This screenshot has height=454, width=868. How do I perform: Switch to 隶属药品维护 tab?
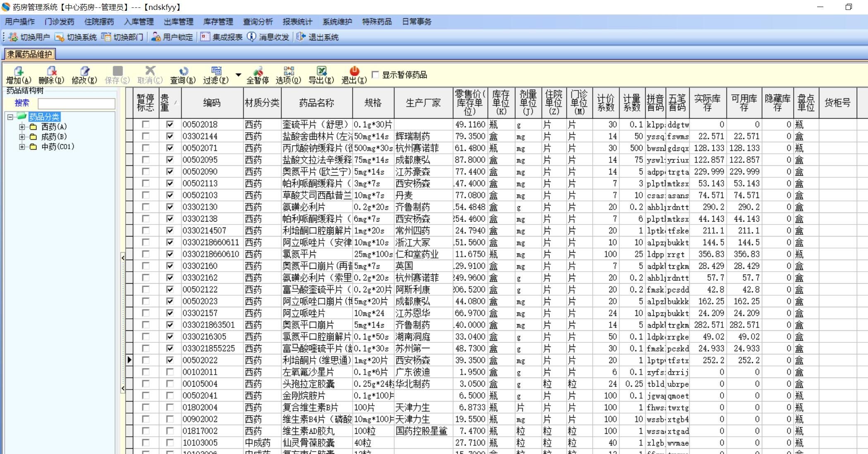tap(29, 54)
